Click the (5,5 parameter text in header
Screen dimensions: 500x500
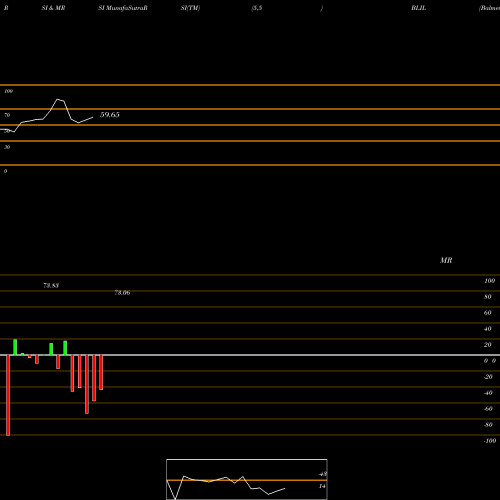click(257, 8)
